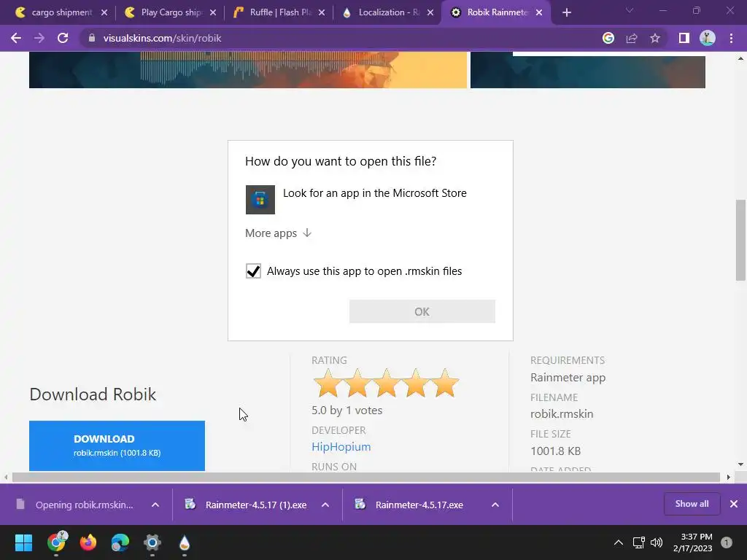This screenshot has width=747, height=560.
Task: Close the Robik Rainmeter tab
Action: click(539, 13)
